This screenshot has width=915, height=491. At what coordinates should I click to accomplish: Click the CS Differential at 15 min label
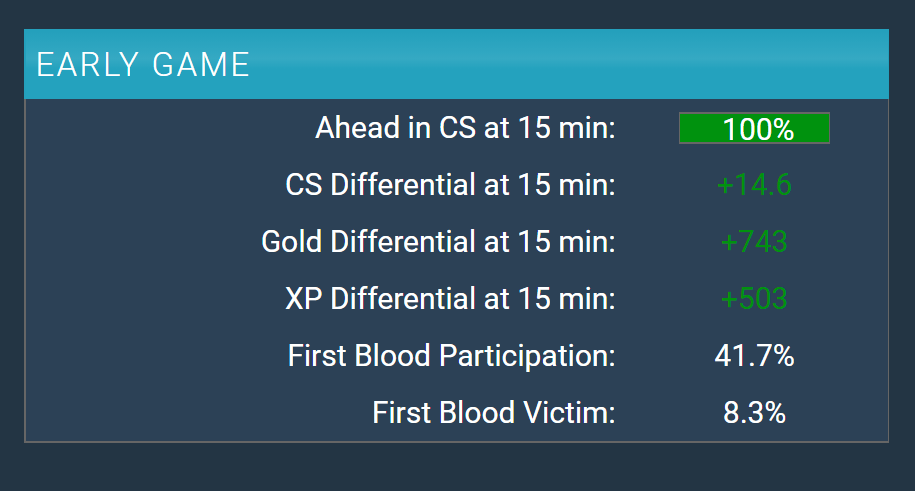coord(450,185)
